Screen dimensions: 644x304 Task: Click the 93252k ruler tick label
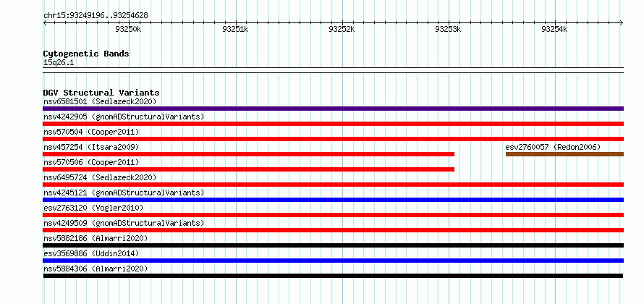(342, 29)
